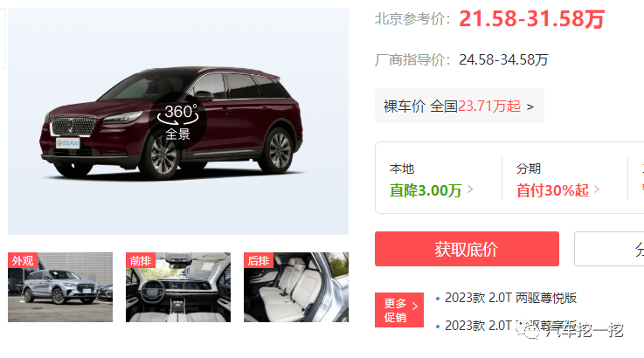
Task: Click the main red SUV image
Action: click(178, 121)
